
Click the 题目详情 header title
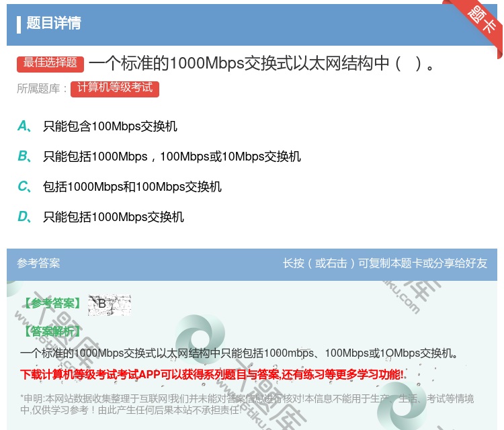(x=54, y=24)
